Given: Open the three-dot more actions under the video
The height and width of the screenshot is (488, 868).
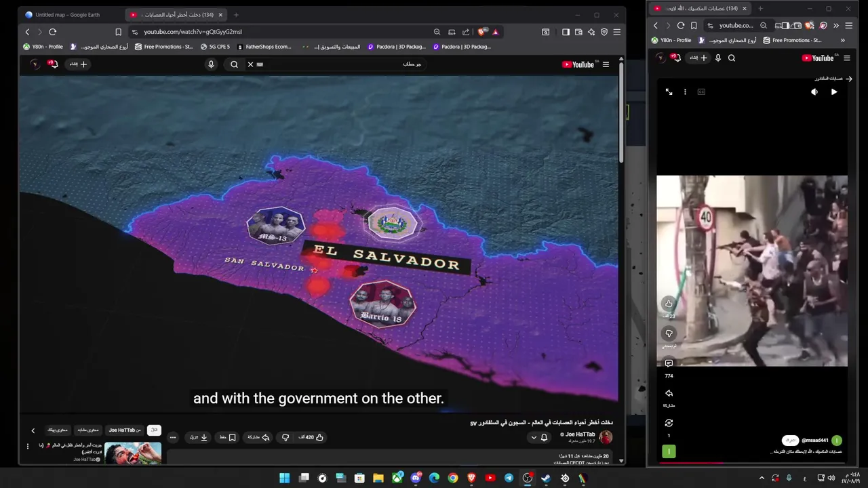Looking at the screenshot, I should [173, 437].
